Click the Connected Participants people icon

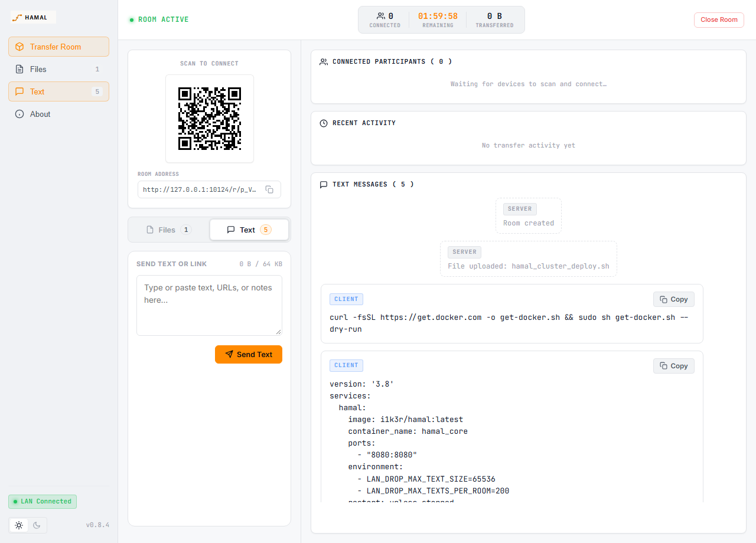(x=324, y=61)
